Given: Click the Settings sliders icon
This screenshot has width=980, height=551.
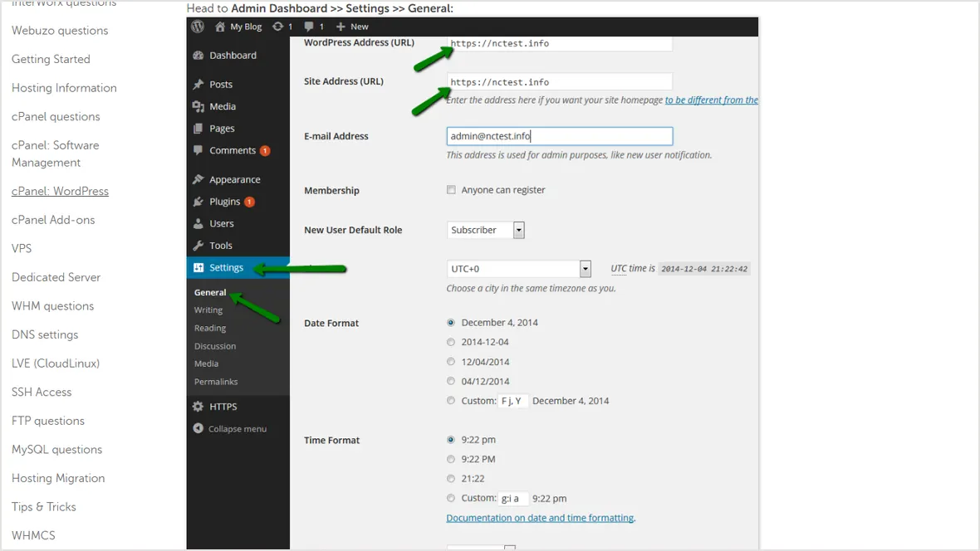Looking at the screenshot, I should point(198,267).
